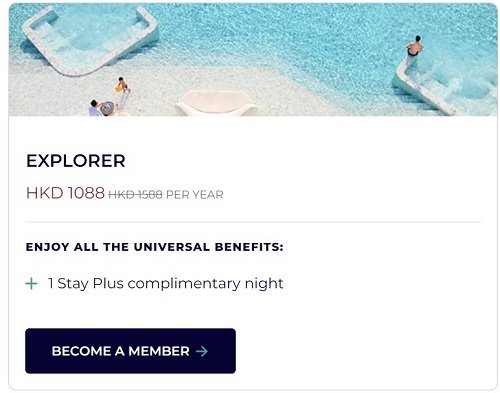Viewport: 500px width, 393px height.
Task: Click the HKD 1088 discounted price
Action: point(65,193)
